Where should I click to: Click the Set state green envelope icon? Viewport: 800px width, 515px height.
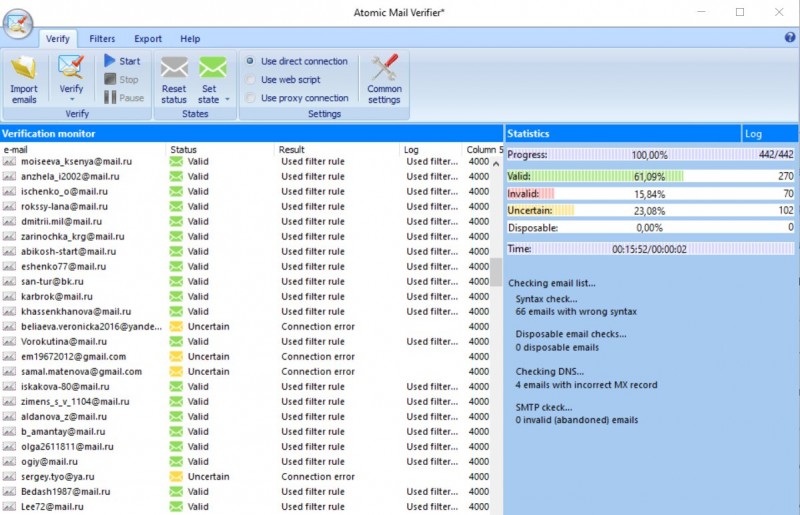pyautogui.click(x=213, y=67)
